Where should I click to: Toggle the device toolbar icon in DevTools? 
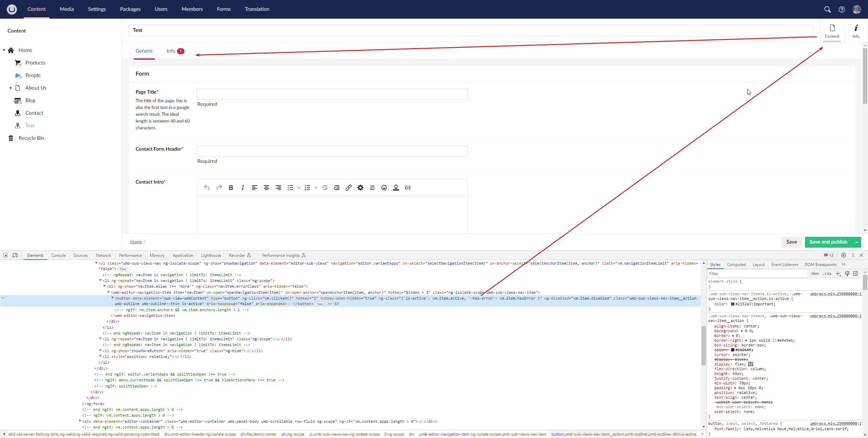[15, 255]
